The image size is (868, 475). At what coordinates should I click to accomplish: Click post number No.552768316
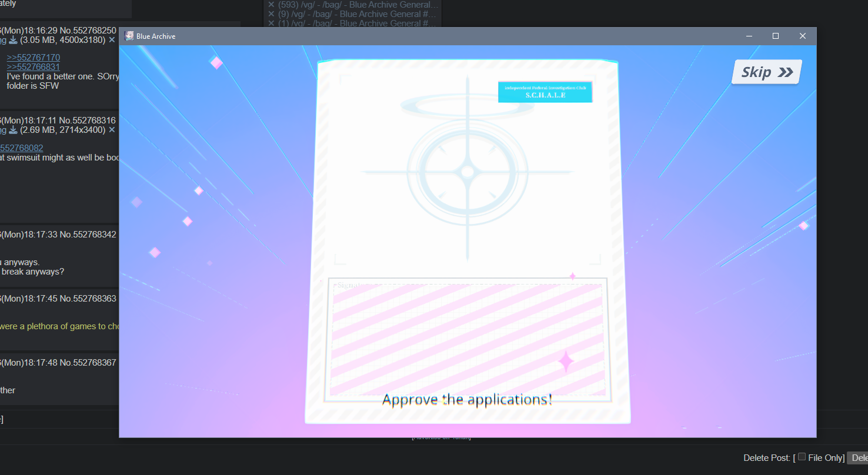pyautogui.click(x=87, y=120)
